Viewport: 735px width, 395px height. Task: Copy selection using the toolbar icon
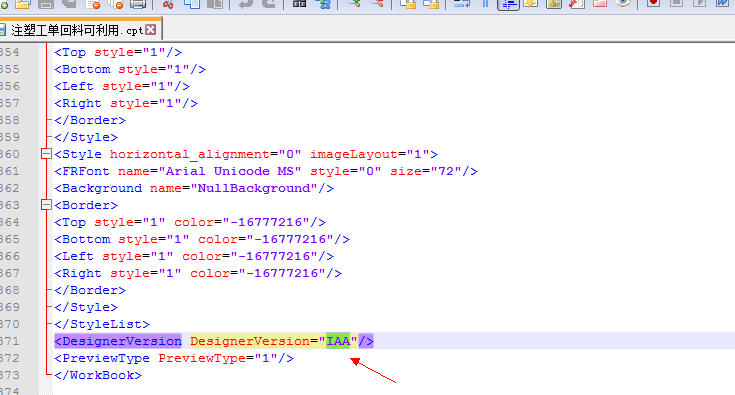pyautogui.click(x=191, y=4)
